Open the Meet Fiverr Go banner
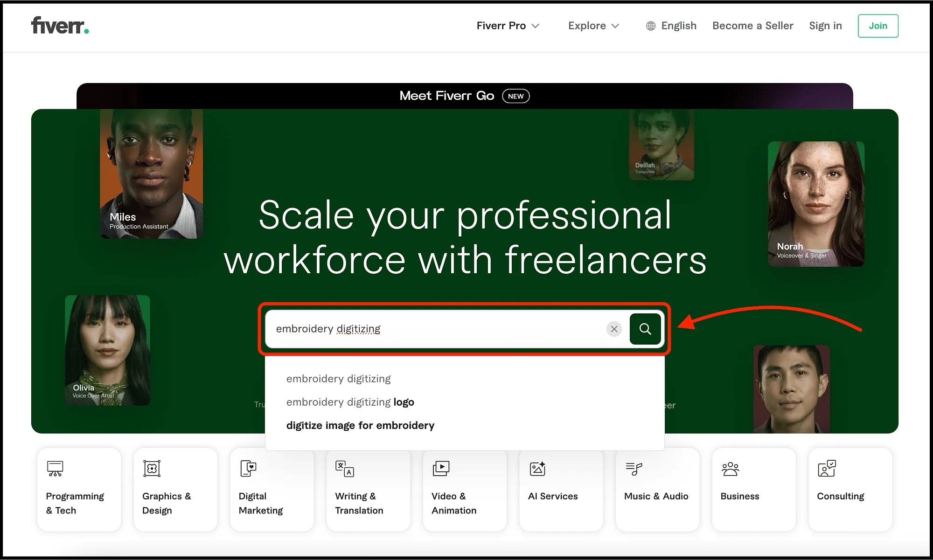The height and width of the screenshot is (560, 933). 465,96
